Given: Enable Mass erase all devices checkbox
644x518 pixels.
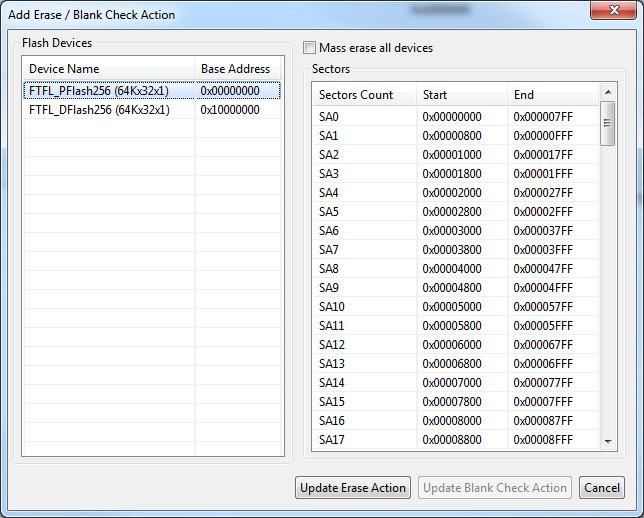Looking at the screenshot, I should pos(310,48).
